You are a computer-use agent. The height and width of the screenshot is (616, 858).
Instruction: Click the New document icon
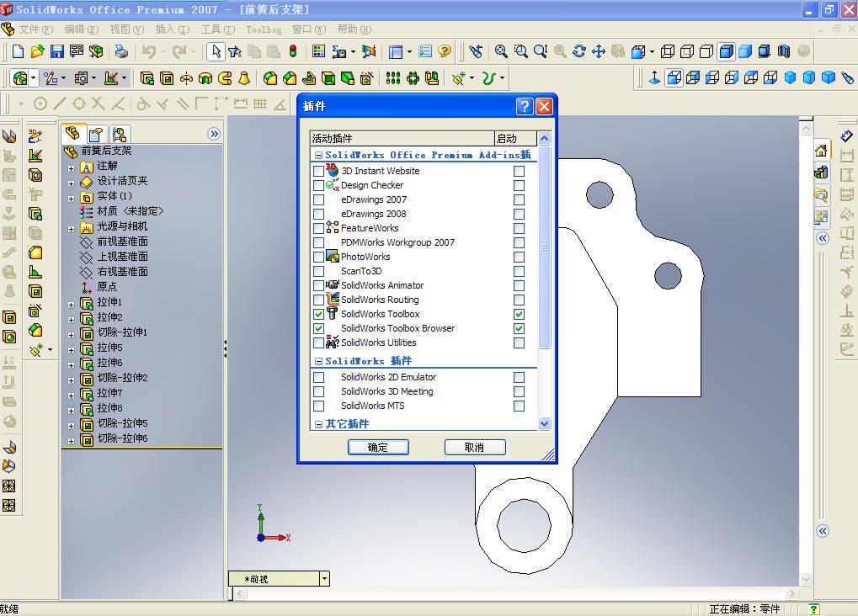(x=18, y=51)
